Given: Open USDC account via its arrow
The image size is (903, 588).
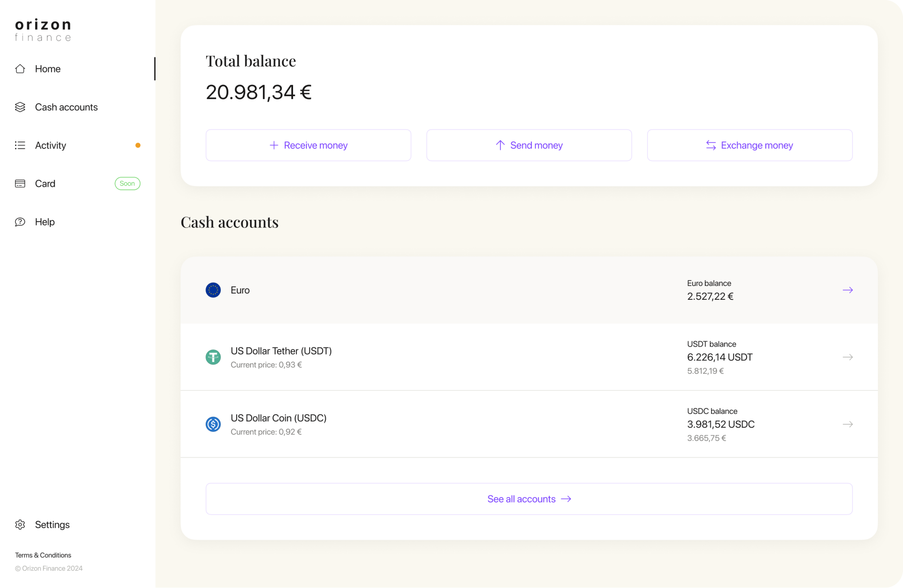Looking at the screenshot, I should pos(848,424).
